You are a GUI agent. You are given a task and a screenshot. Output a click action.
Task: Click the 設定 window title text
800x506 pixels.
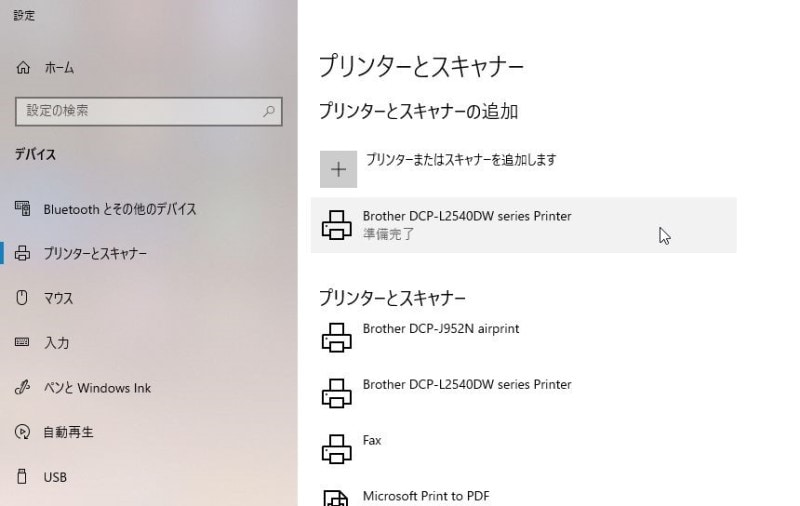point(24,15)
